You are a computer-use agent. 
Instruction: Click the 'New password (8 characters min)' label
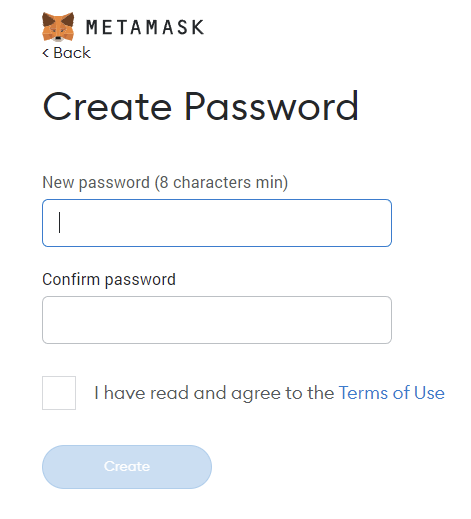[165, 183]
